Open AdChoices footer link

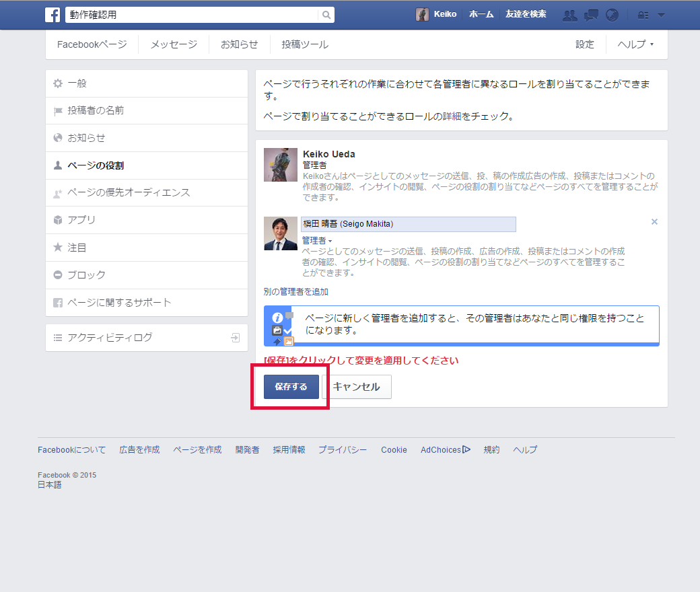pyautogui.click(x=445, y=449)
